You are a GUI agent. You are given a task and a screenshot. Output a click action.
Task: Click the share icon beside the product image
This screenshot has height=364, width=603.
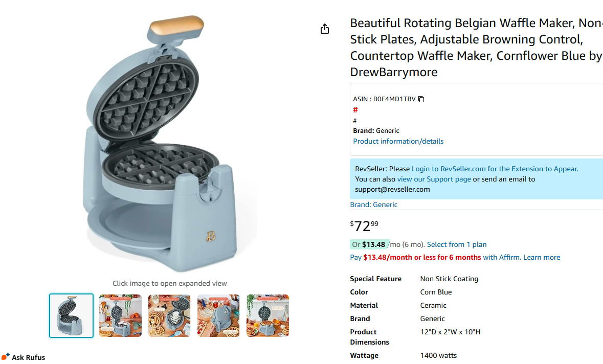[x=325, y=29]
